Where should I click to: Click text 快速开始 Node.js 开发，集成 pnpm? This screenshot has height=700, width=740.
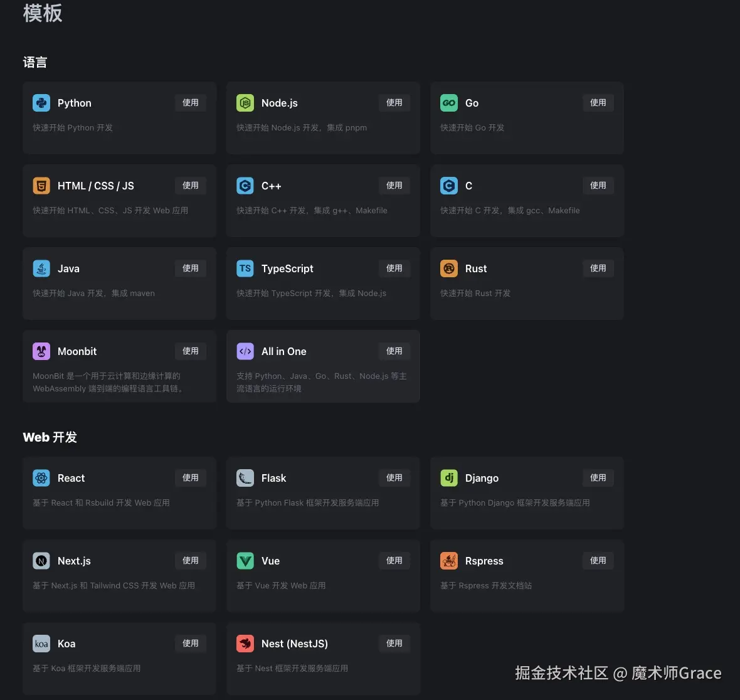302,128
